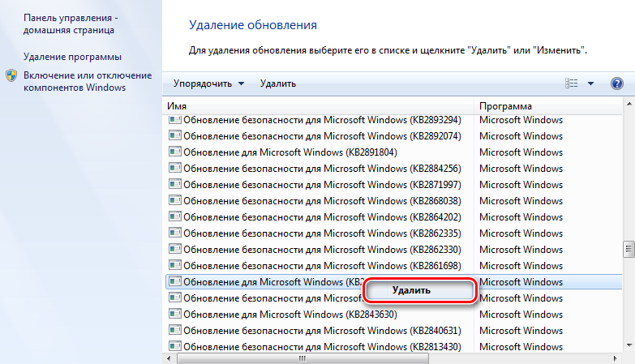Open the view options dropdown arrow

click(591, 84)
